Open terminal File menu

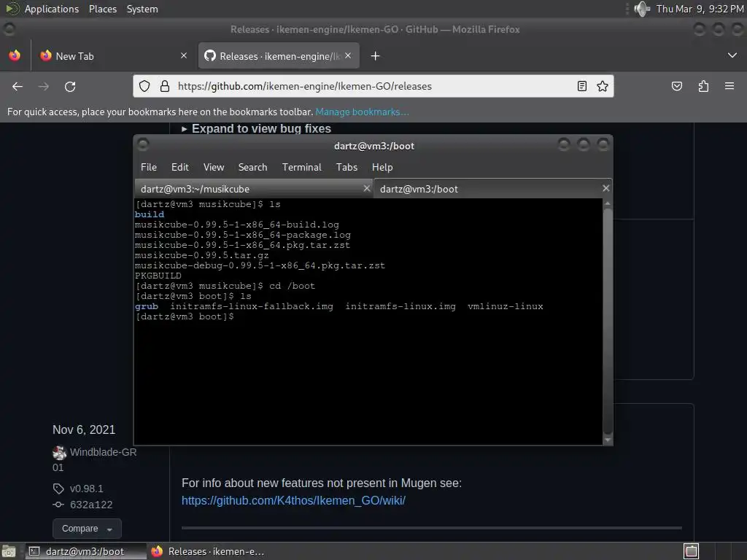(149, 167)
